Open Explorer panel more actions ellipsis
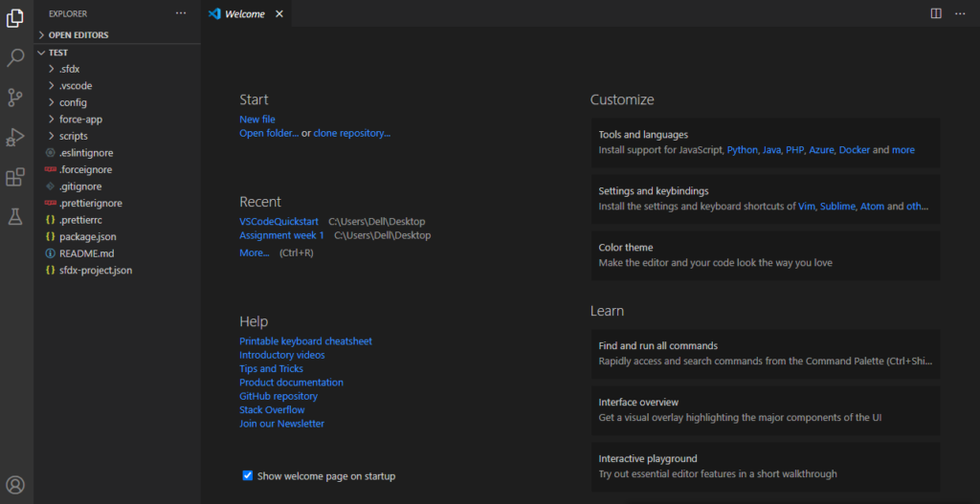Viewport: 980px width, 504px height. click(181, 13)
